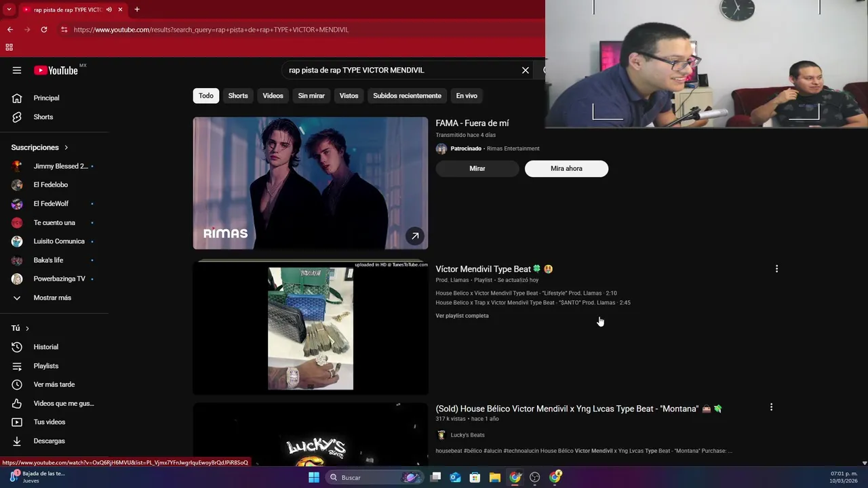Open Ver playlist completa link
The width and height of the screenshot is (868, 488).
click(x=462, y=316)
